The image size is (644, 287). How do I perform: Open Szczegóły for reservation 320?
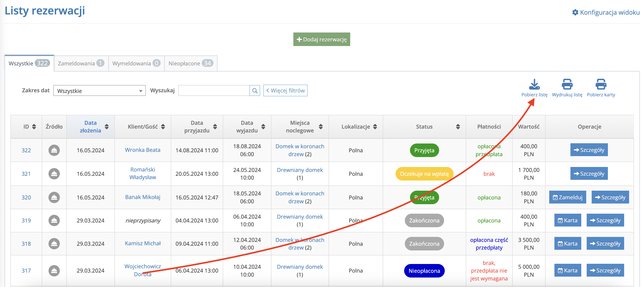(610, 197)
